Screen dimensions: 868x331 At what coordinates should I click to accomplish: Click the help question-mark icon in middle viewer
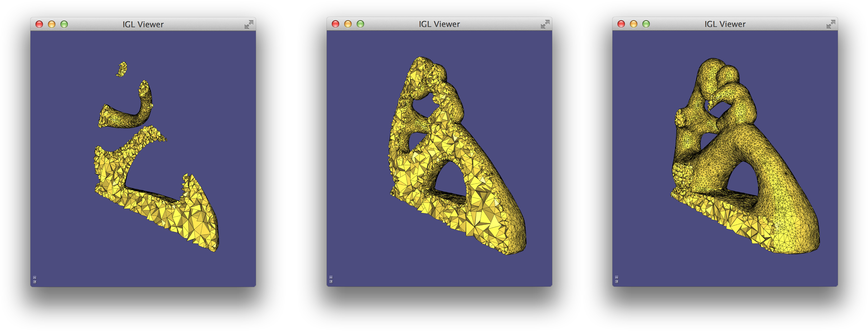click(x=331, y=282)
